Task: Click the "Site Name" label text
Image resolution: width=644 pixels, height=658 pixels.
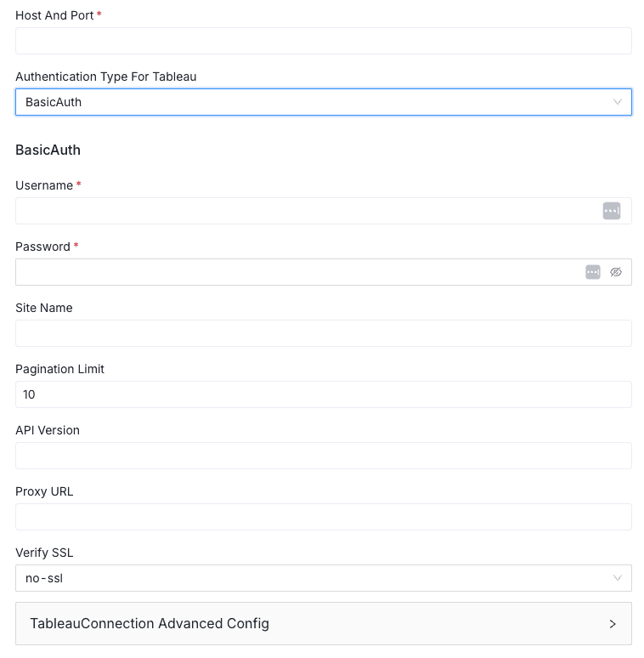Action: (44, 308)
